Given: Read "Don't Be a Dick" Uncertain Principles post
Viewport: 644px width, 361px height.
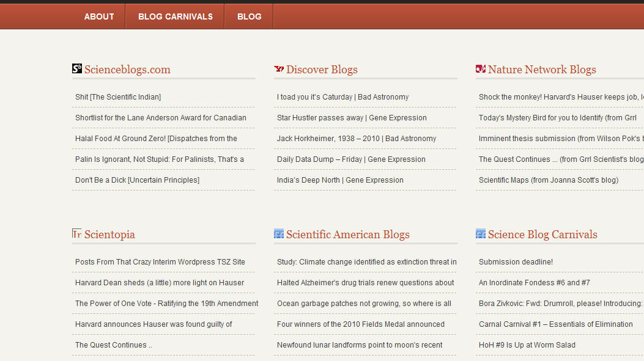Looking at the screenshot, I should [x=137, y=180].
